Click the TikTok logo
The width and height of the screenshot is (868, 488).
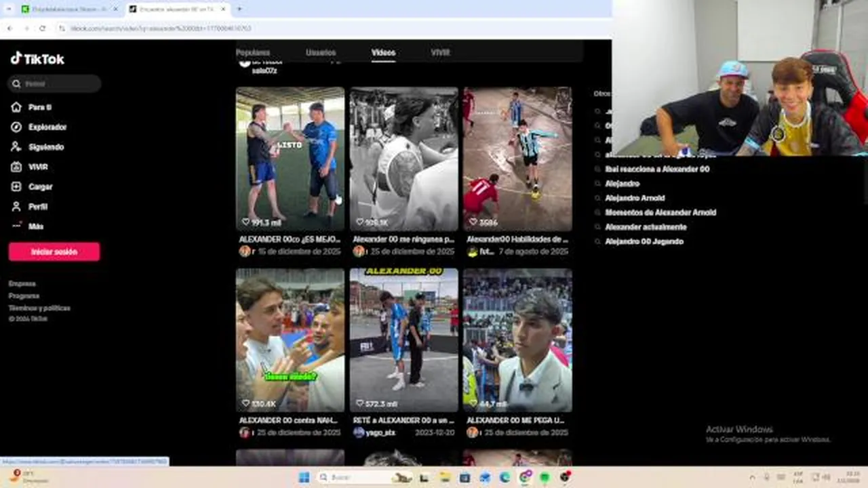pyautogui.click(x=37, y=59)
